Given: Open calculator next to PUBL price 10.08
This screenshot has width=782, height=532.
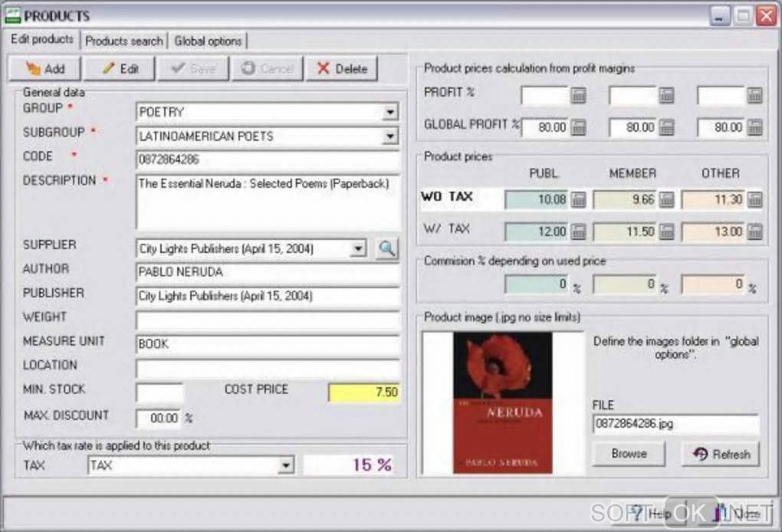Looking at the screenshot, I should point(579,200).
